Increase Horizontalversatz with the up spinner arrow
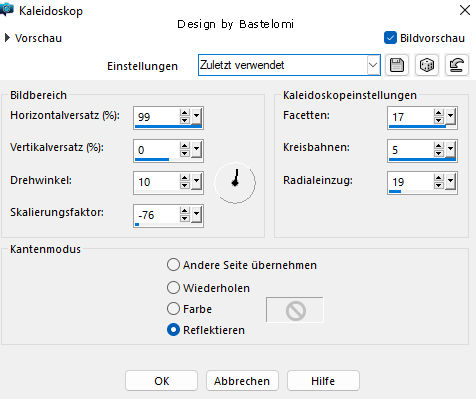Image resolution: width=476 pixels, height=399 pixels. 185,112
